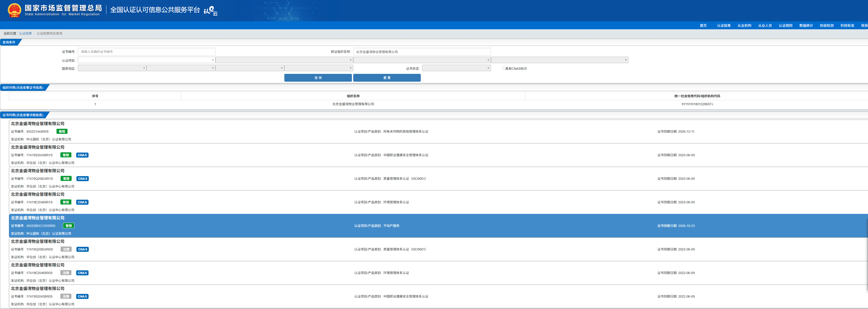Click the 有效 badge on the highlighted 不动产服务 row
The height and width of the screenshot is (309, 868).
68,226
